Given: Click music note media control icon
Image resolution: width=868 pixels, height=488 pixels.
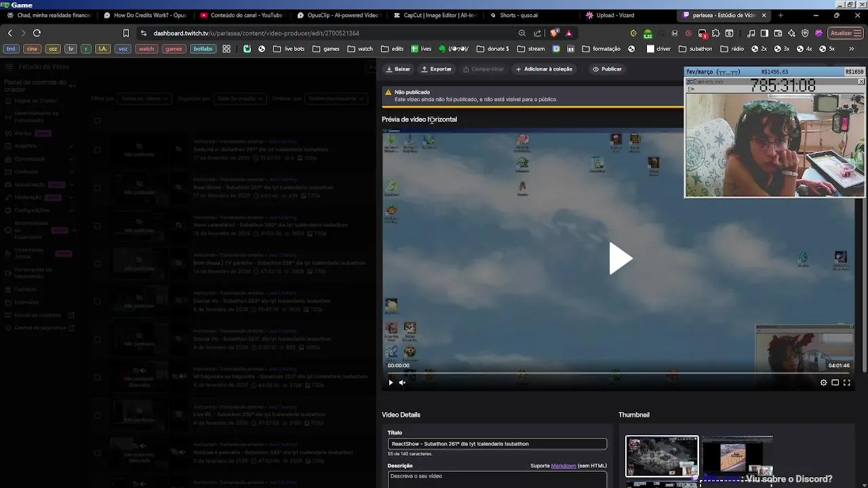Looking at the screenshot, I should coord(751,33).
